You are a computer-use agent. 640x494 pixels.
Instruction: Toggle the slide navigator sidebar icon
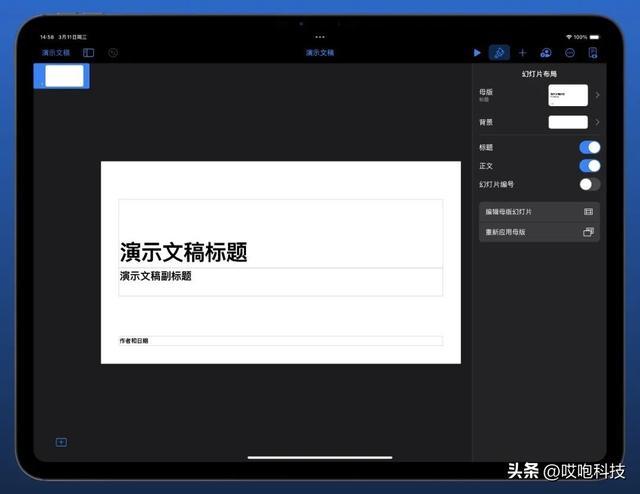[89, 53]
